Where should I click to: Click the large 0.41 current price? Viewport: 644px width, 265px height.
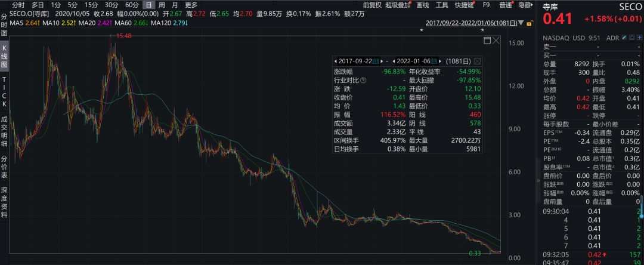(x=558, y=19)
